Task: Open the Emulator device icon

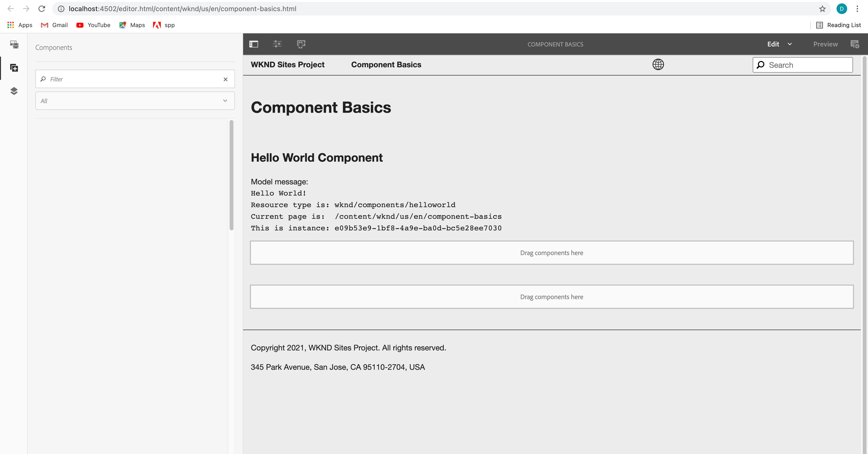Action: 301,44
